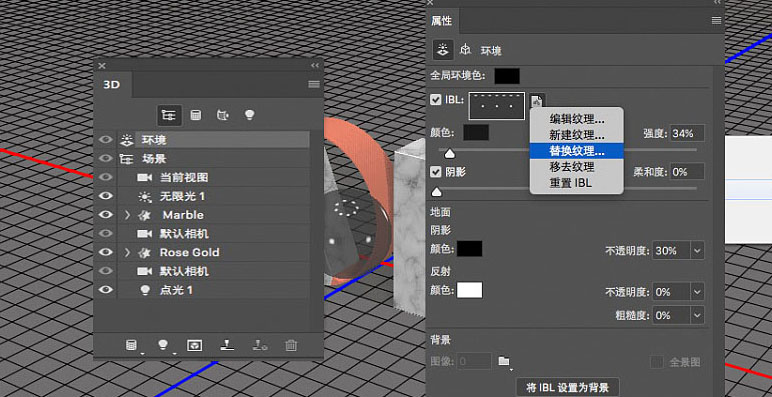Click the IBL texture thumbnail
Image resolution: width=772 pixels, height=397 pixels.
pos(497,106)
